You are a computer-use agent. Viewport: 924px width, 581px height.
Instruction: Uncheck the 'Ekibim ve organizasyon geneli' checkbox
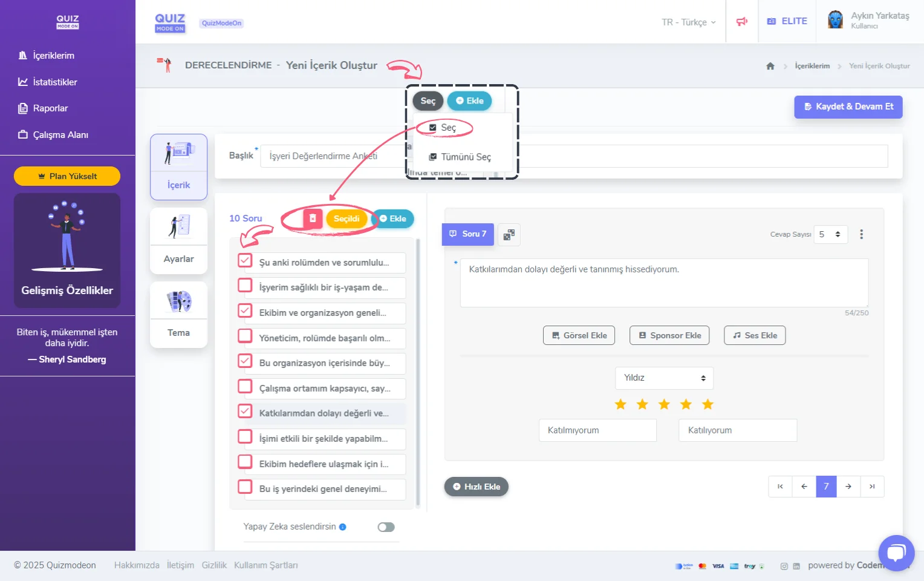(x=245, y=311)
